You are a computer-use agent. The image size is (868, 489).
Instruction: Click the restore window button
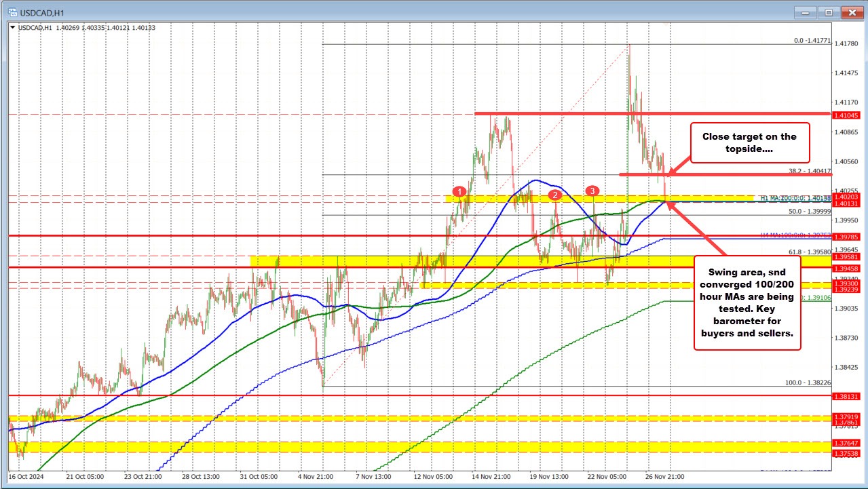coord(829,12)
